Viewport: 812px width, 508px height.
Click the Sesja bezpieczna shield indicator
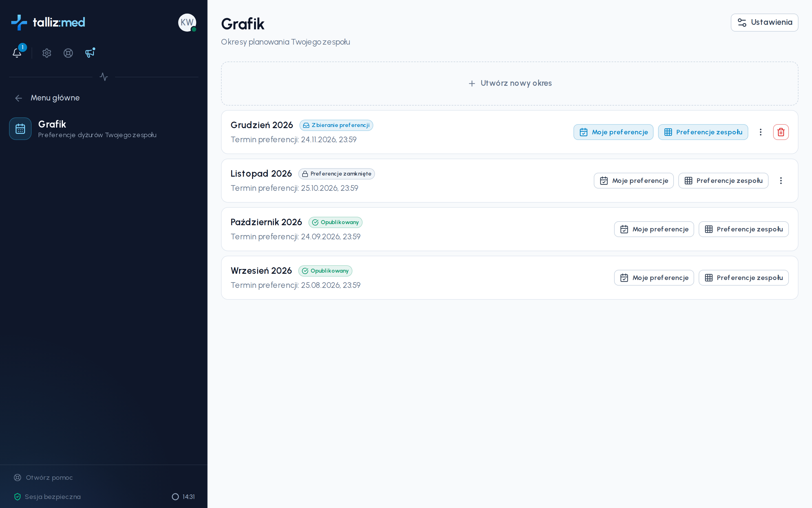(x=47, y=497)
